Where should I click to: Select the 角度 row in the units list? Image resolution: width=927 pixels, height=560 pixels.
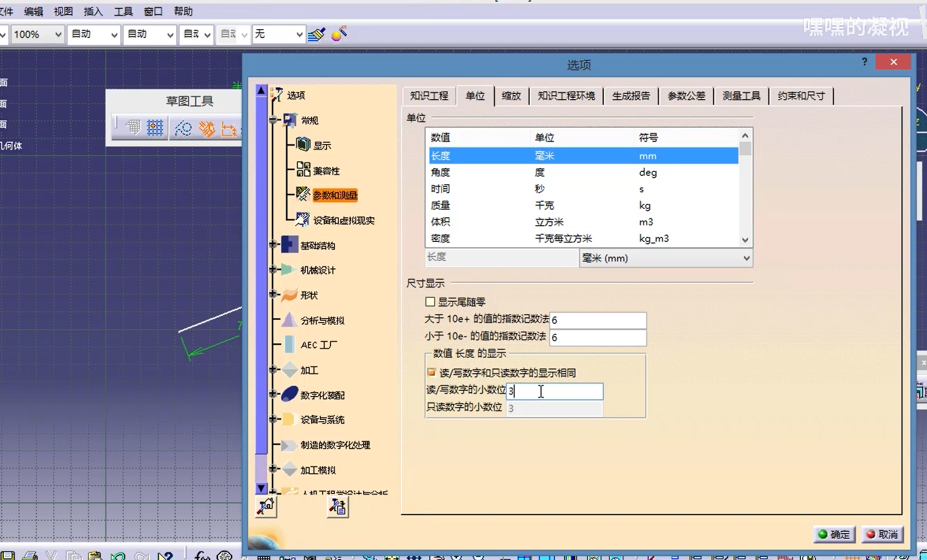pos(583,172)
